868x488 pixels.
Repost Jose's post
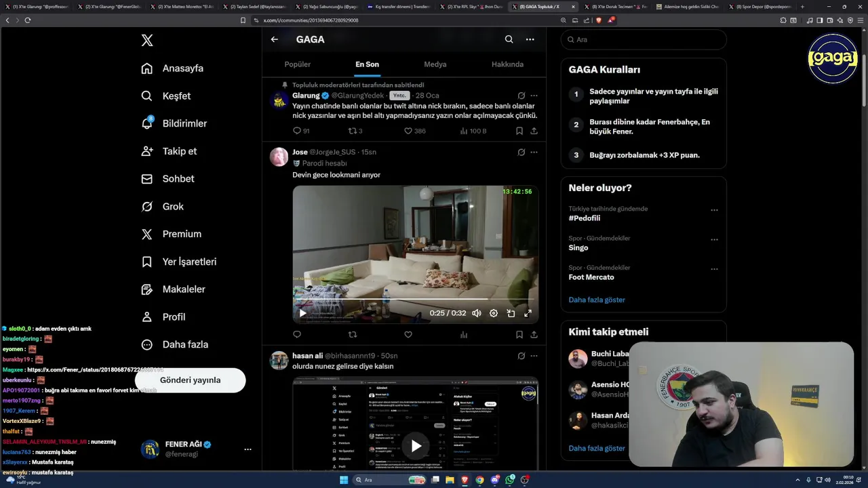coord(353,334)
